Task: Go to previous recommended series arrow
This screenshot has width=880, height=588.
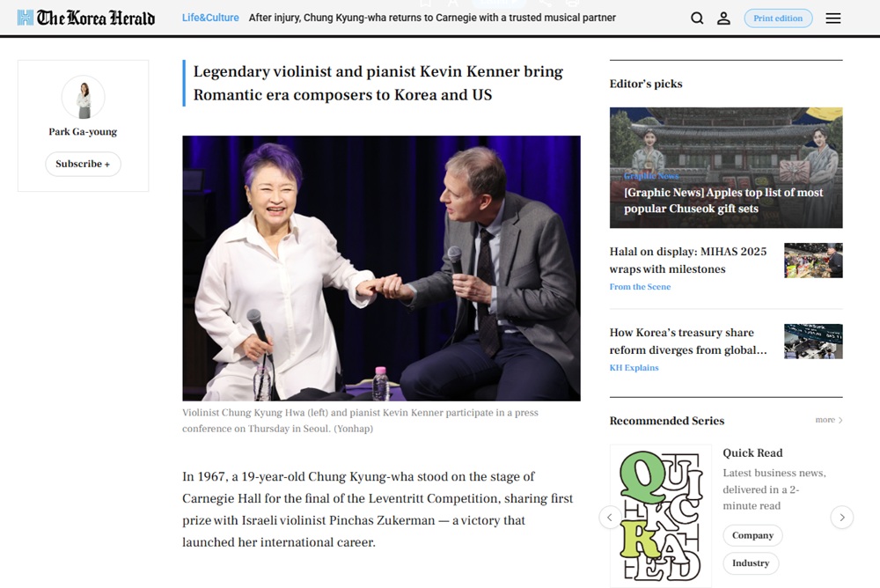Action: [610, 518]
